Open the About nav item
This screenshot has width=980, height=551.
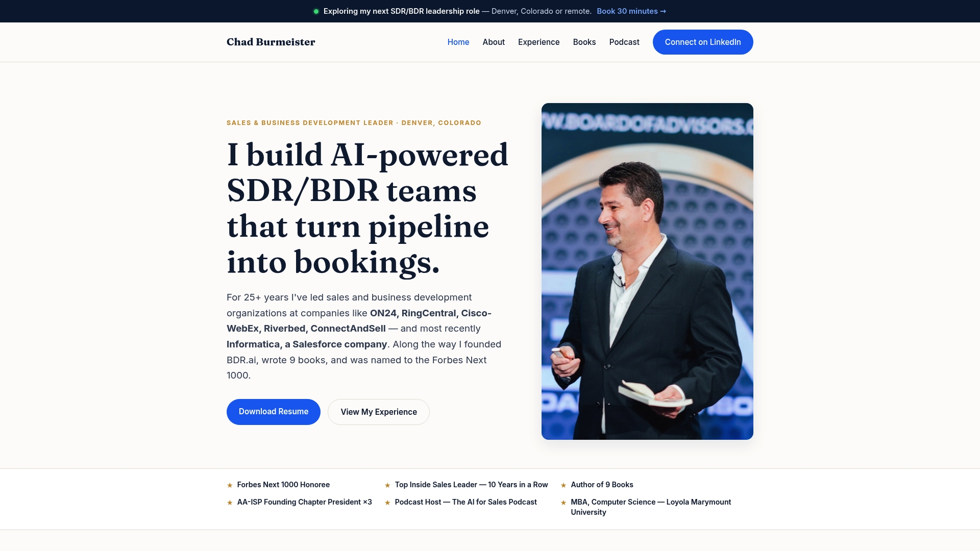[494, 42]
